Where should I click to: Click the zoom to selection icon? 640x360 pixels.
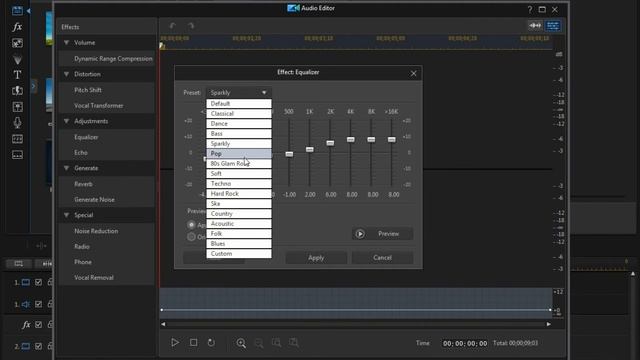[x=276, y=343]
